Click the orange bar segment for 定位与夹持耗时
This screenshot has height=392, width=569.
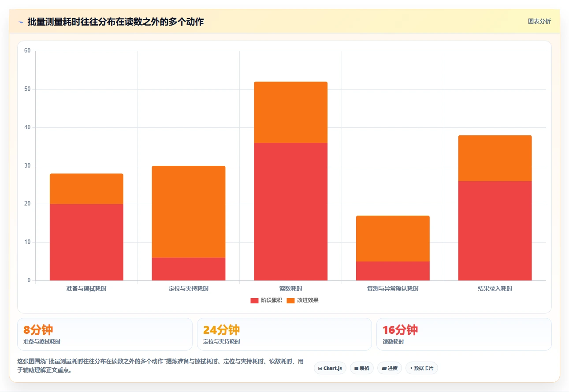coord(189,212)
